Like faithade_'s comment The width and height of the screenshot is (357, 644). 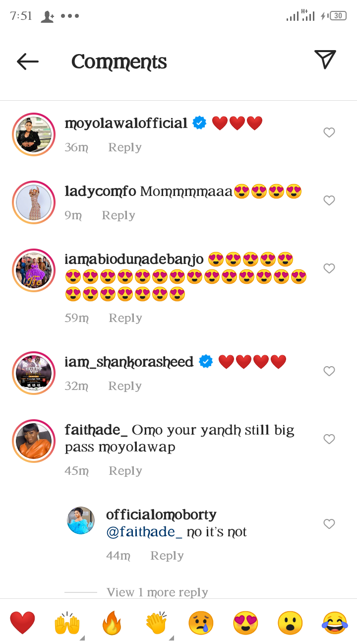(x=329, y=439)
